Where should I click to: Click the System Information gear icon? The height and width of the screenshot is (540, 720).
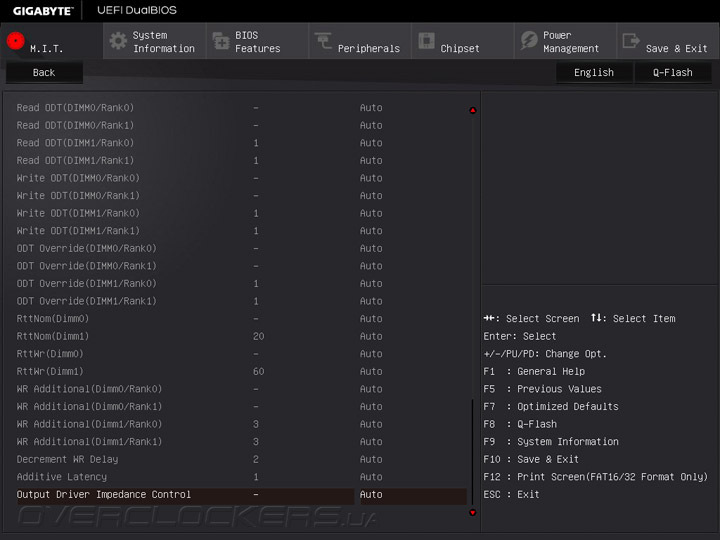[118, 41]
